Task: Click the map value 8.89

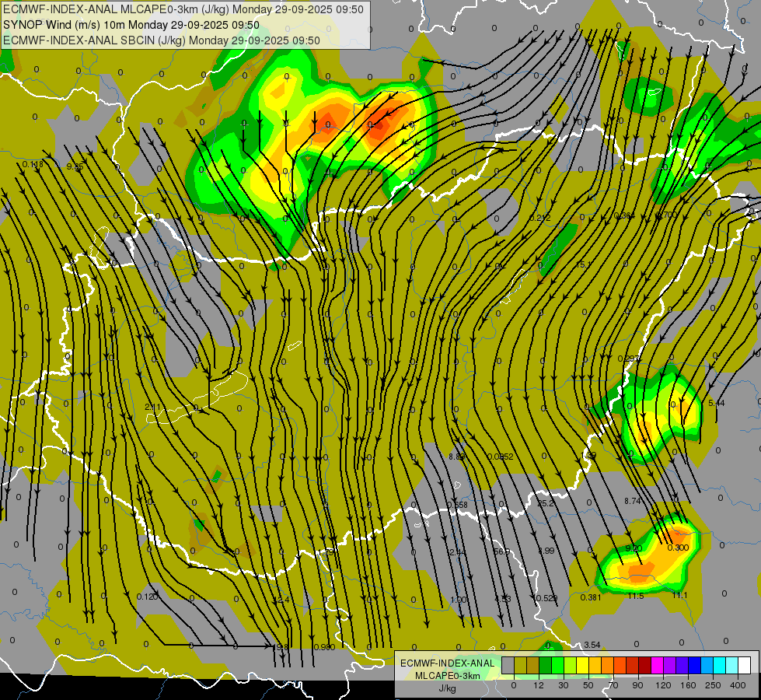Action: 457,457
